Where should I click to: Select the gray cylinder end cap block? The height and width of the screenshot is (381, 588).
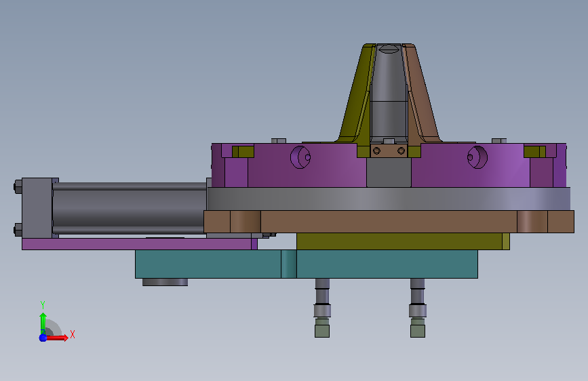(x=37, y=208)
